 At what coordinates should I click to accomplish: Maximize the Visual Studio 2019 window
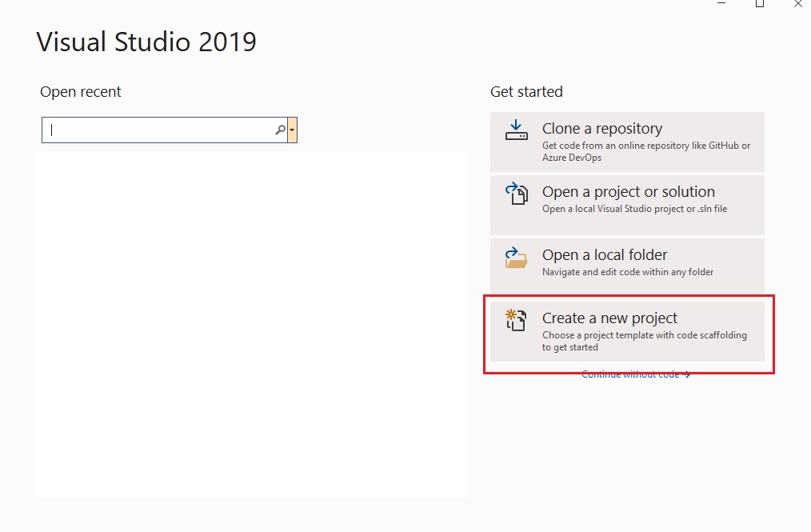pyautogui.click(x=760, y=4)
